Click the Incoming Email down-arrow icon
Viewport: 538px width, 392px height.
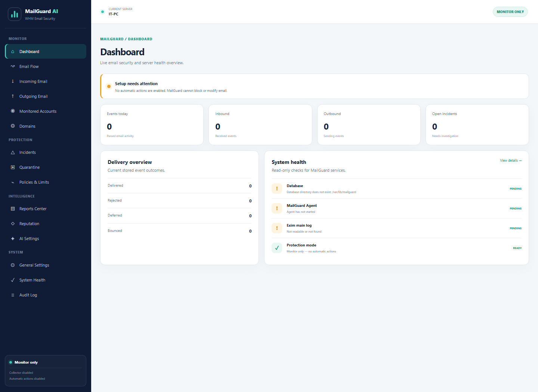[13, 81]
